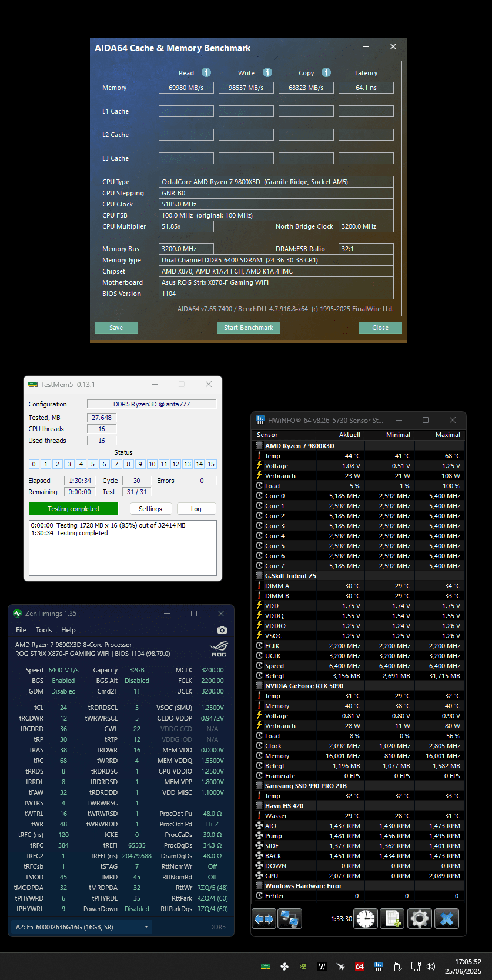The image size is (492, 980).
Task: Click the TestMem5 log text box
Action: tap(123, 548)
